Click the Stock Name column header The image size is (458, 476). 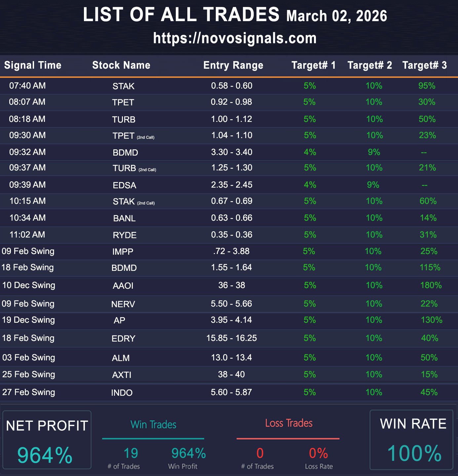(x=121, y=65)
